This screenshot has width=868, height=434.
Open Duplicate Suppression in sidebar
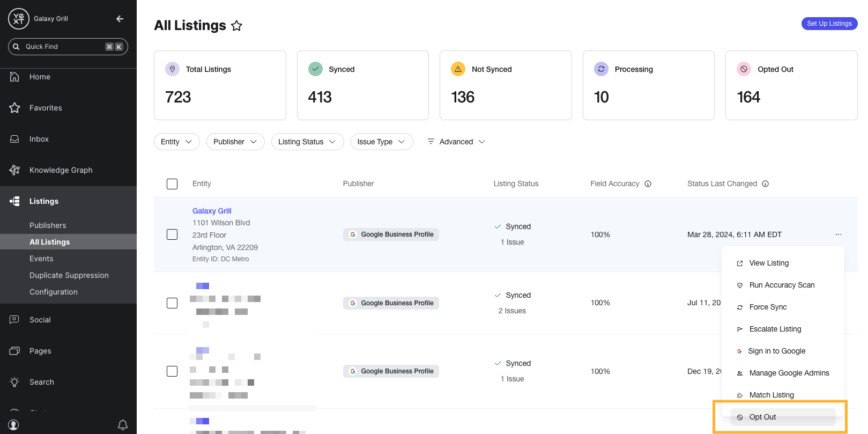[69, 275]
